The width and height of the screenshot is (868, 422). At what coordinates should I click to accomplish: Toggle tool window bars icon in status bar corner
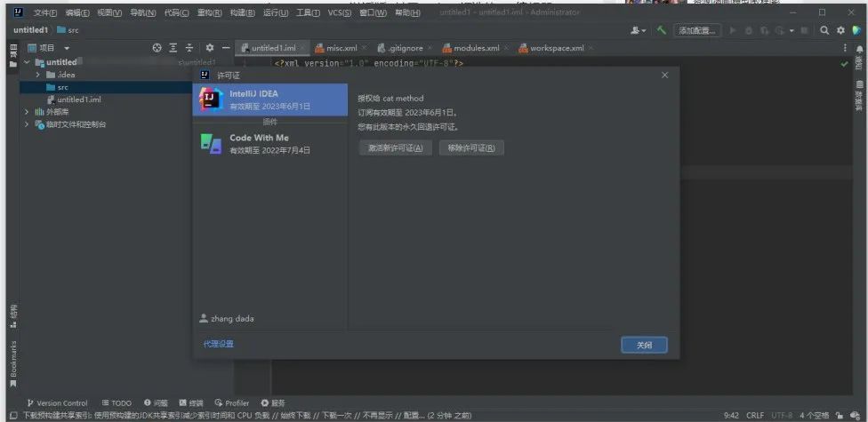click(12, 416)
